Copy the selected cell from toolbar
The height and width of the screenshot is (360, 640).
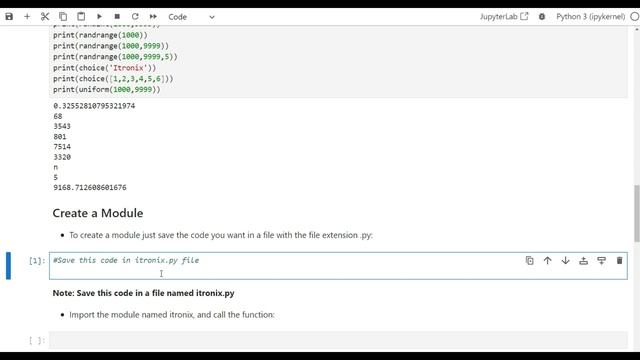pos(63,17)
